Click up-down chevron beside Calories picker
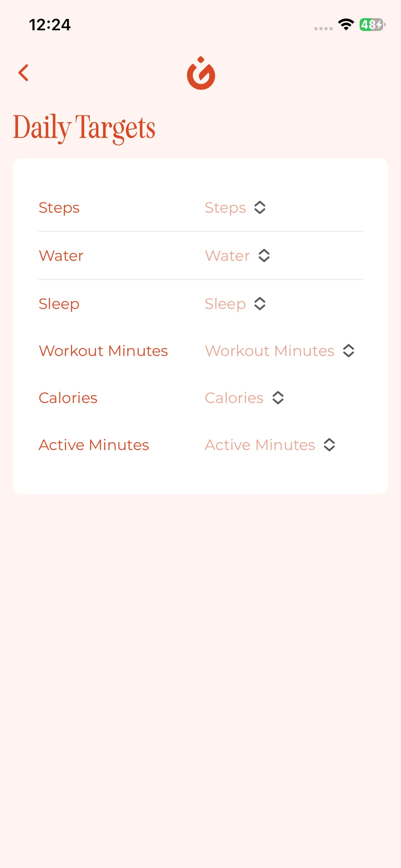 (278, 398)
